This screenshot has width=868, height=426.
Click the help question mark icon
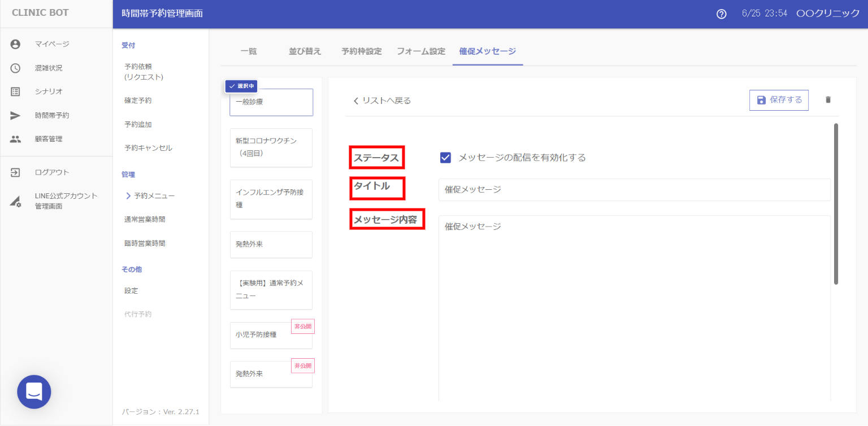pos(721,14)
